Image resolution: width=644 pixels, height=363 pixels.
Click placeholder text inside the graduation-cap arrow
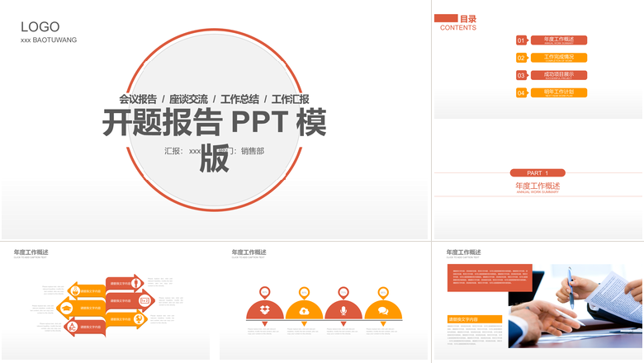click(x=90, y=308)
